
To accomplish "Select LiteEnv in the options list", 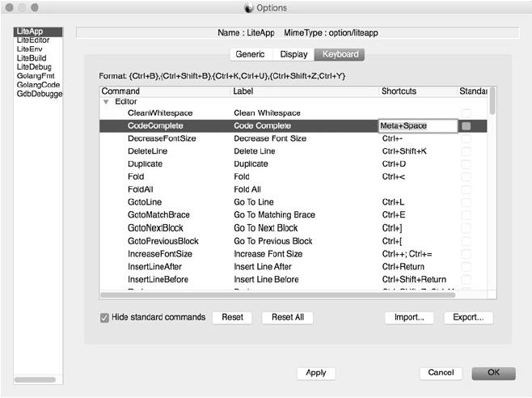I will click(30, 49).
